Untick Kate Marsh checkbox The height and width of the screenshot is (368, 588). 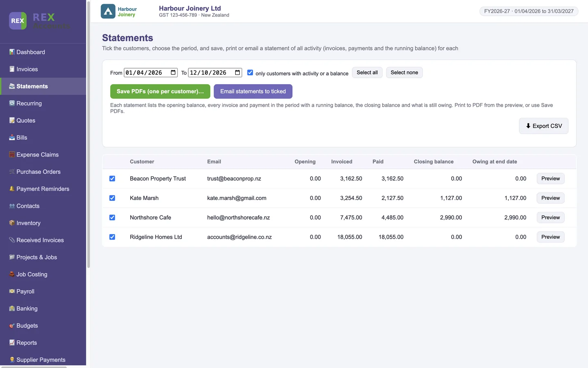pos(112,198)
